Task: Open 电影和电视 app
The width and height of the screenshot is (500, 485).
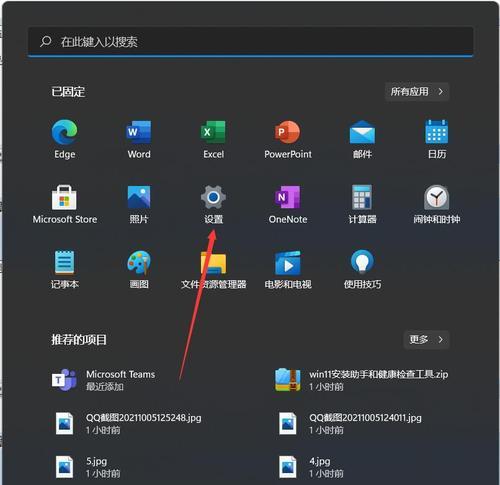Action: [287, 263]
